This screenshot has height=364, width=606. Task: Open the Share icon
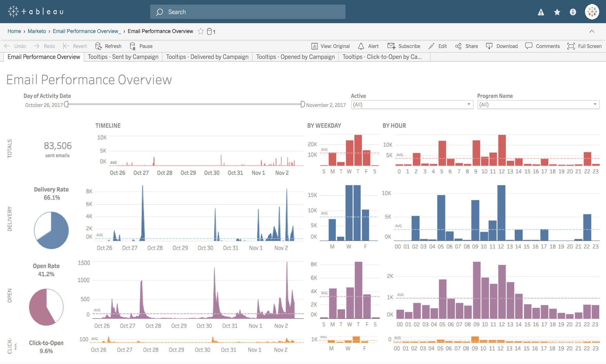point(458,46)
